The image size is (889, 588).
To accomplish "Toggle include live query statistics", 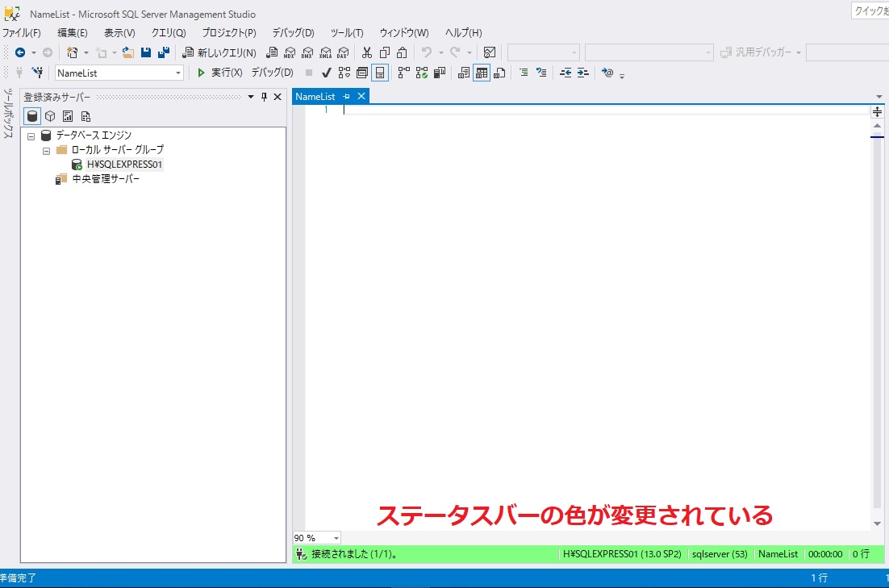I will (x=421, y=73).
